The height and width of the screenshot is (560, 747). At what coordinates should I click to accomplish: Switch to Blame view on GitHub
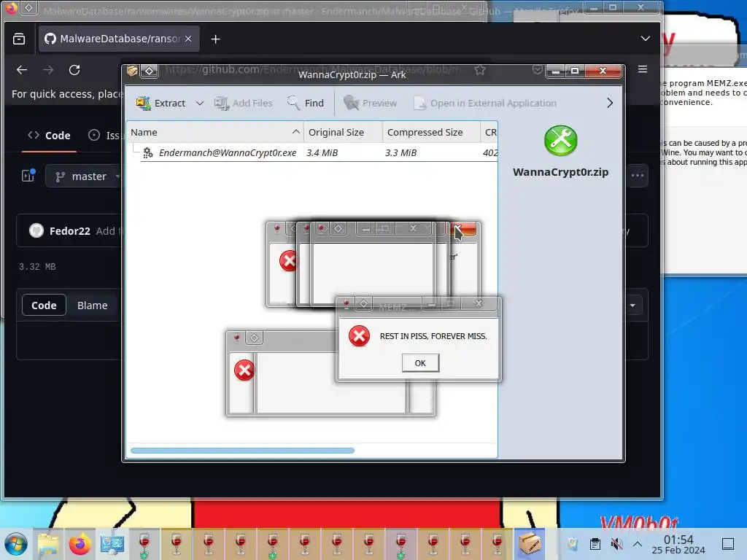[93, 306]
